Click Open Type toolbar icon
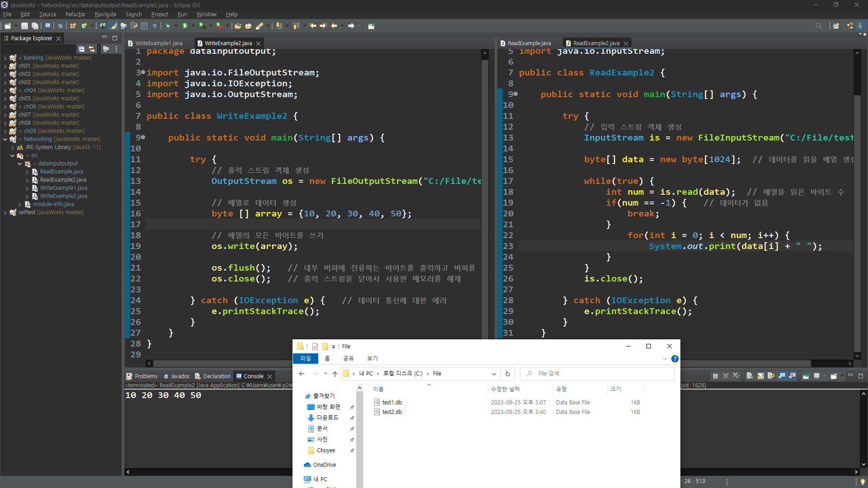The height and width of the screenshot is (488, 868). (x=237, y=26)
